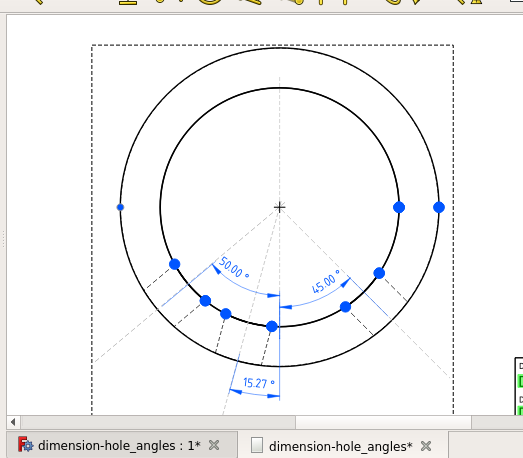Select the 15.27 ° angle dimension text

(x=259, y=383)
